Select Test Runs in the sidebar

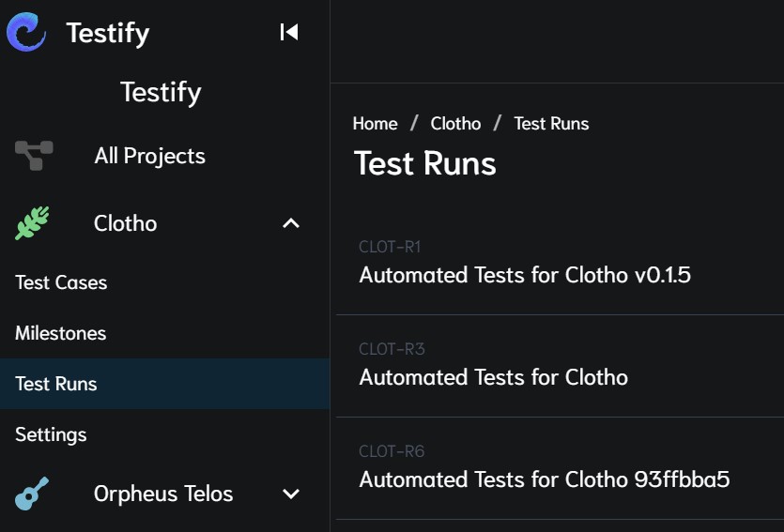[x=56, y=384]
